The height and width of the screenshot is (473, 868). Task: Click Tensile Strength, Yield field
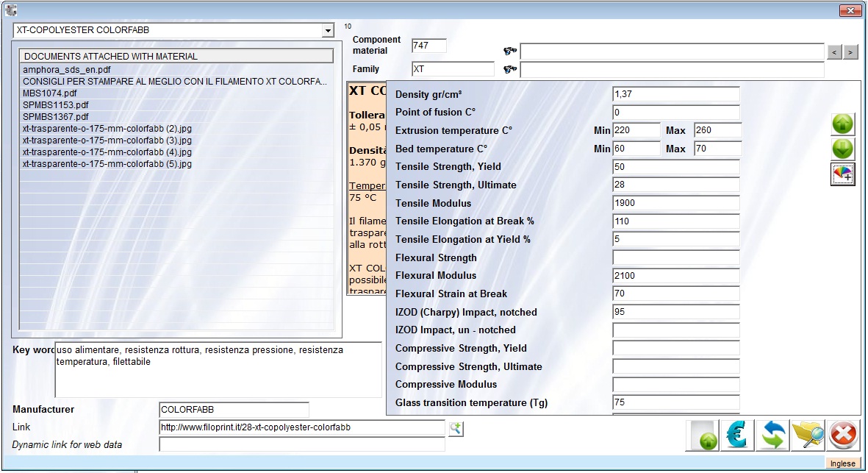tap(676, 167)
